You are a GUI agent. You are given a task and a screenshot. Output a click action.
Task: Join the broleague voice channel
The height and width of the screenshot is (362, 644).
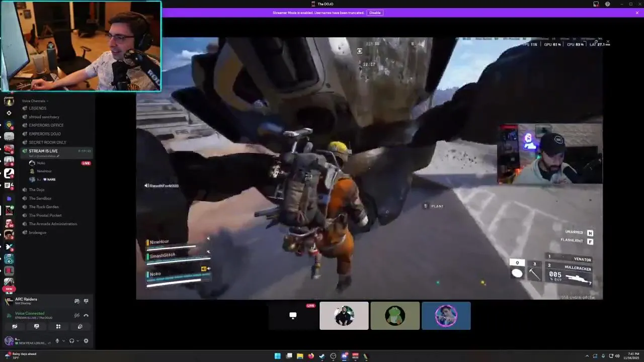click(x=38, y=232)
